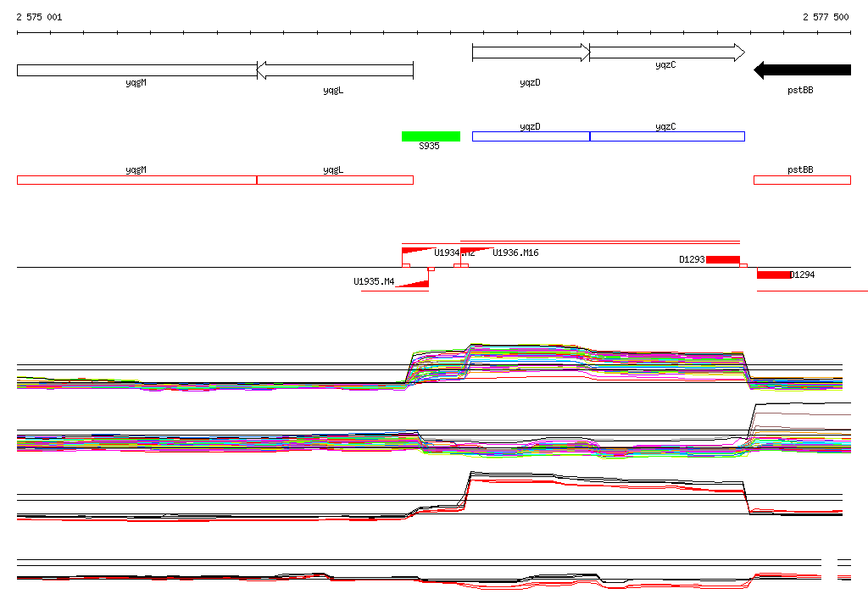868x605 pixels.
Task: Click the start coordinate 2 575 001
Action: click(39, 17)
